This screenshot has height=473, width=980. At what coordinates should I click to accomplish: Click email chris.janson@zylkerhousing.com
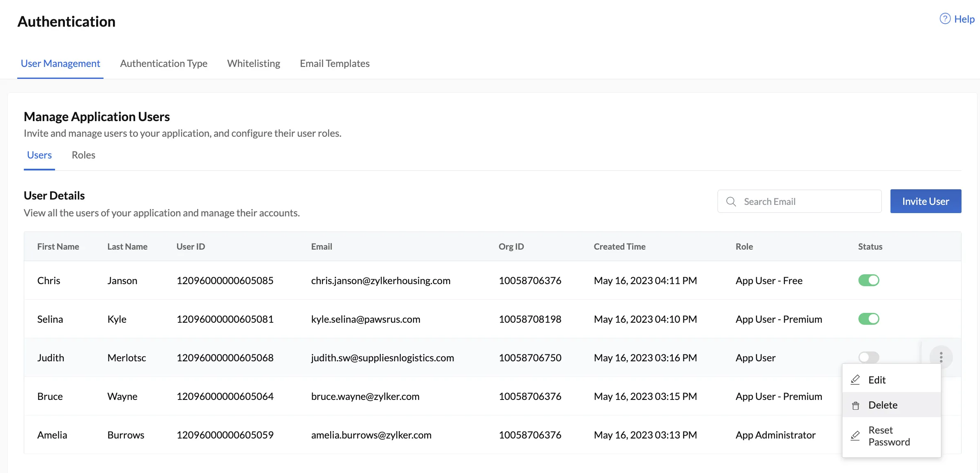[381, 280]
